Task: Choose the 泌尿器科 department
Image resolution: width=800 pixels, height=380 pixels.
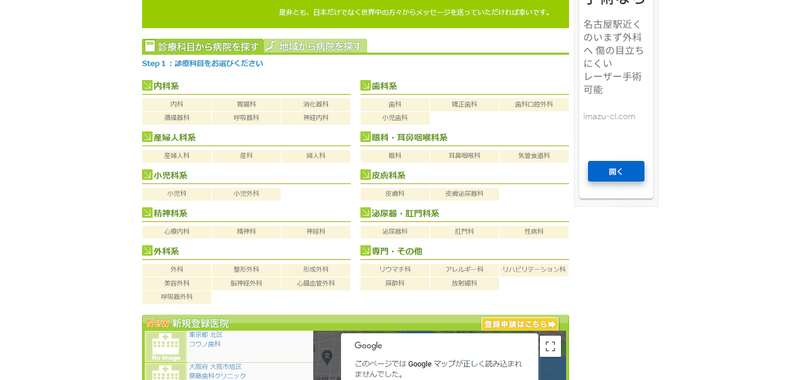Action: [395, 232]
